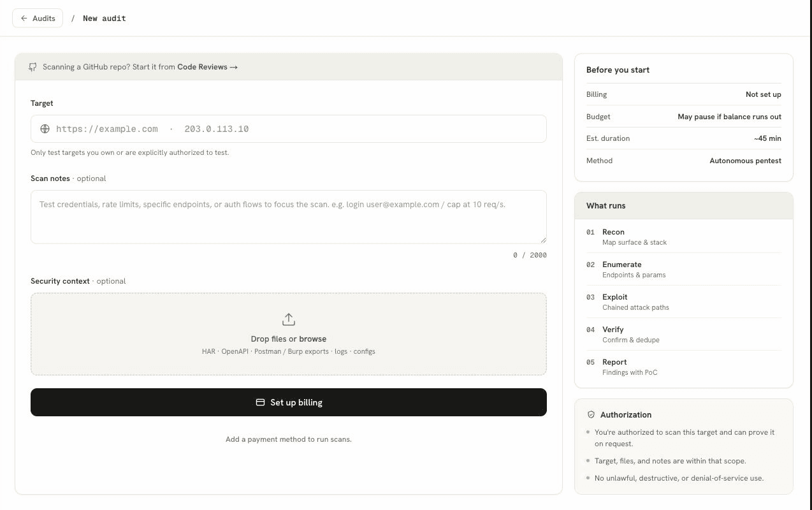This screenshot has width=812, height=510.
Task: Click the '0 / 2000' character counter
Action: [530, 255]
